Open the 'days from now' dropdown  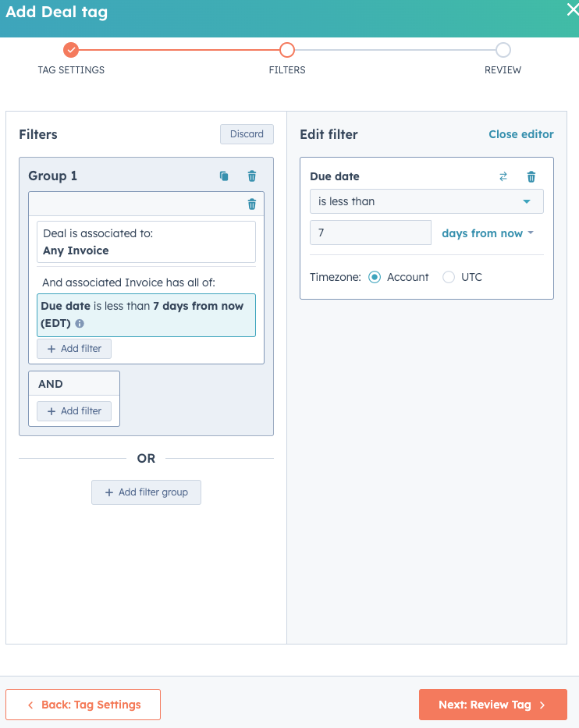[488, 233]
